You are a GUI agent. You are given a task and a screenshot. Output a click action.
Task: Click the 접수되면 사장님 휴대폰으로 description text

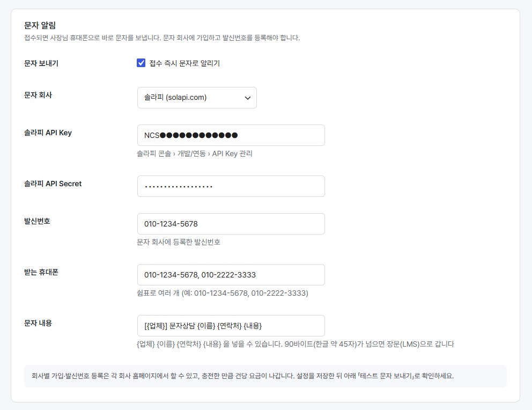pyautogui.click(x=162, y=38)
